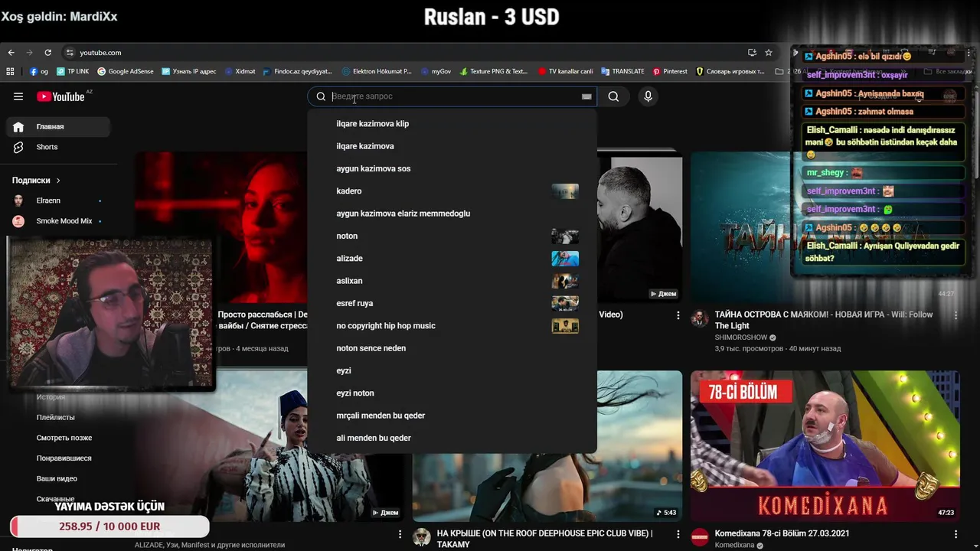Screen dimensions: 980x551
Task: Click the browser back arrow
Action: [11, 53]
